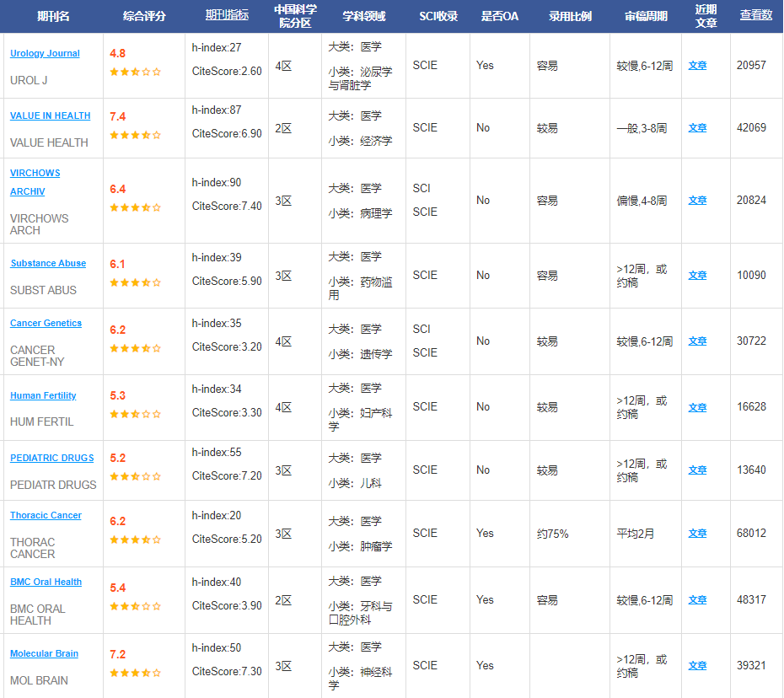Open the PEDIATRIC DRUGS journal link
784x698 pixels.
click(52, 458)
